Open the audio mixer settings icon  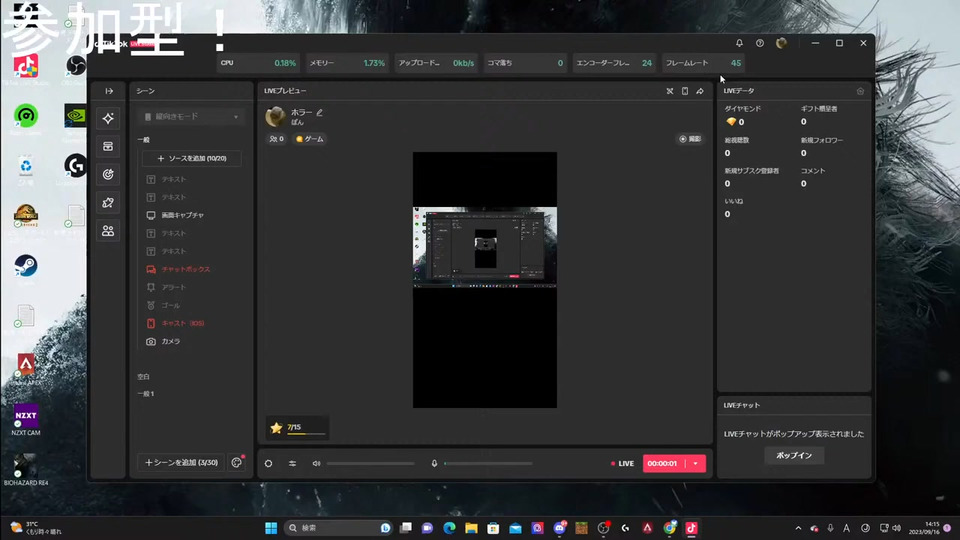click(292, 463)
